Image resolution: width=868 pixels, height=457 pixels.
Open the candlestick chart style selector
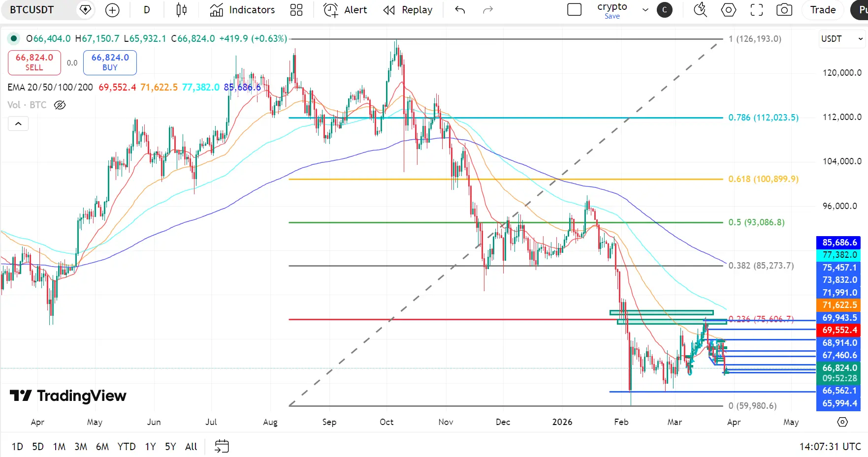click(x=181, y=10)
